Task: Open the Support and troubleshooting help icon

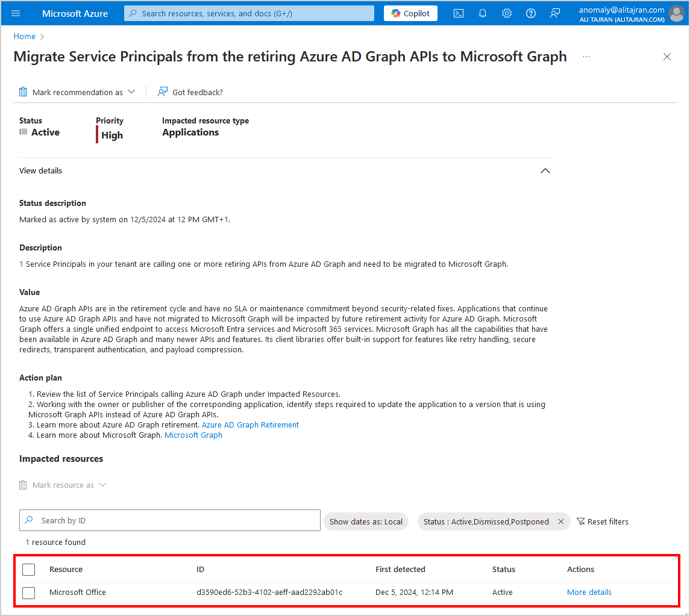Action: (x=531, y=13)
